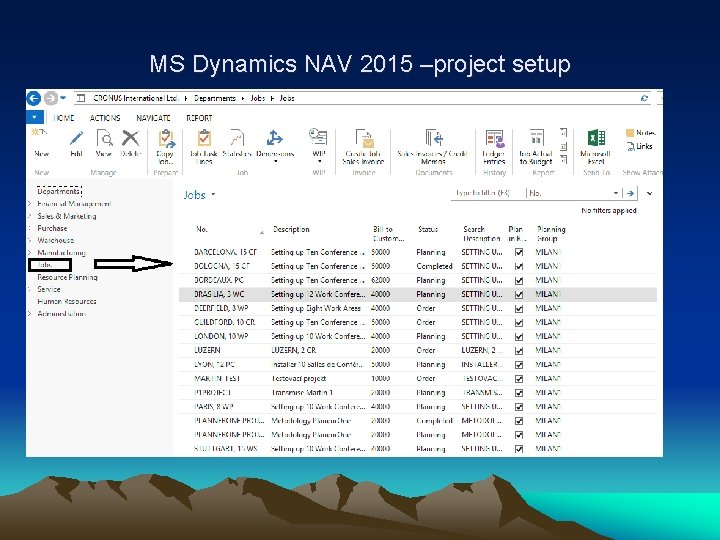Image resolution: width=720 pixels, height=540 pixels.
Task: Click the PARIS job number cell
Action: (x=214, y=407)
